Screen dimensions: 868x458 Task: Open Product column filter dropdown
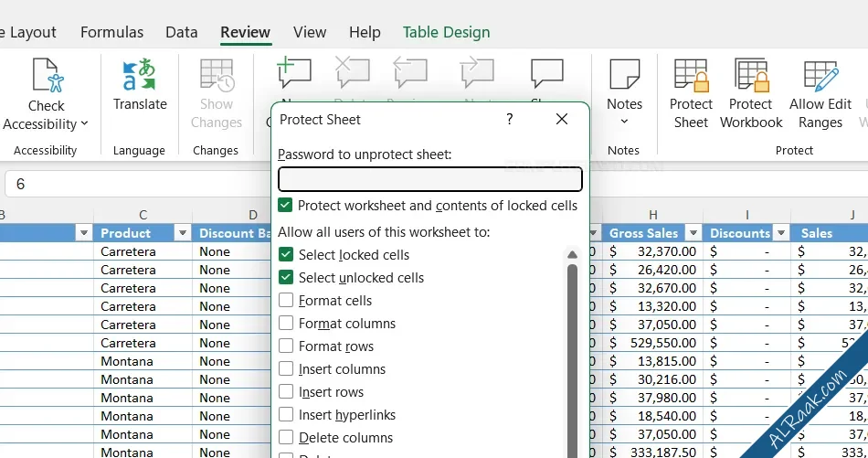(x=182, y=233)
